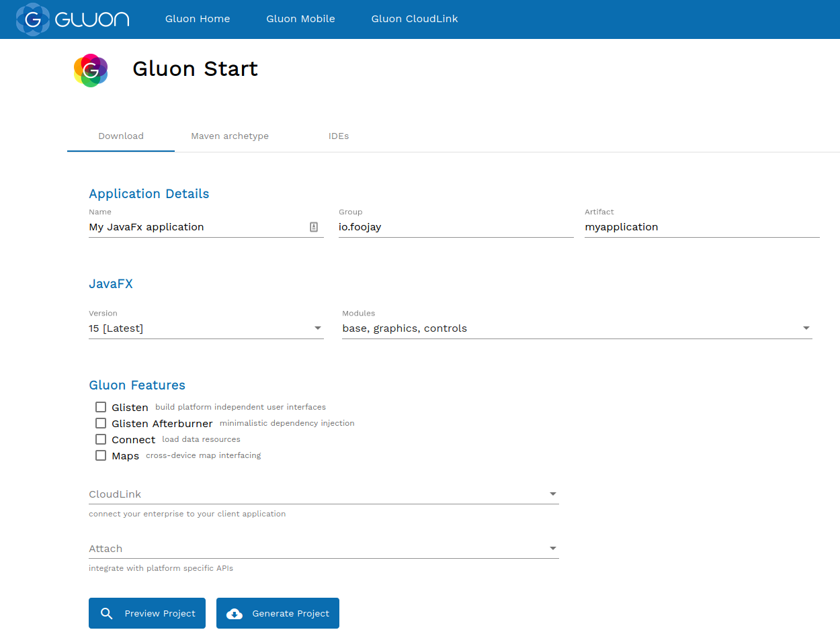
Task: Click the magnifier icon on Preview Project
Action: pos(106,613)
